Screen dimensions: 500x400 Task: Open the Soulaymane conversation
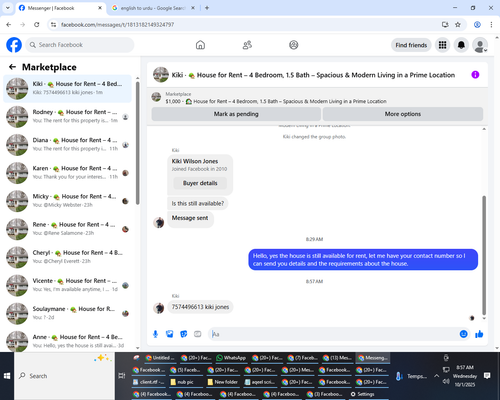coord(67,313)
